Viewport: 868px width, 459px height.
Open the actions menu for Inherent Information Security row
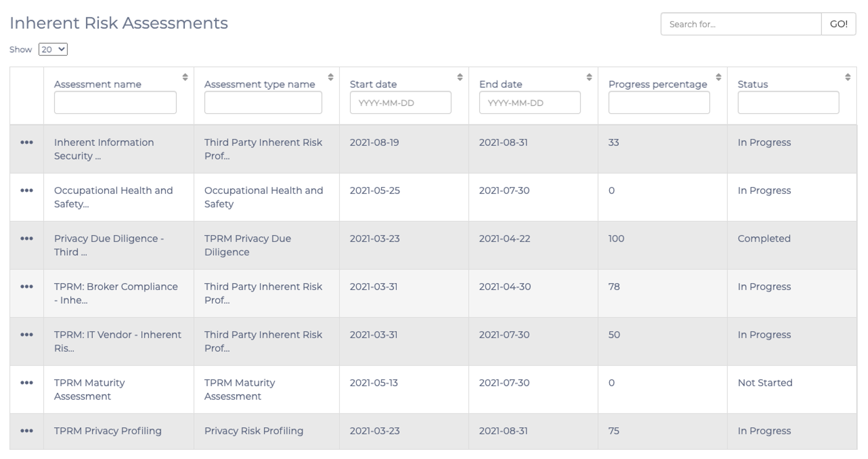(28, 142)
